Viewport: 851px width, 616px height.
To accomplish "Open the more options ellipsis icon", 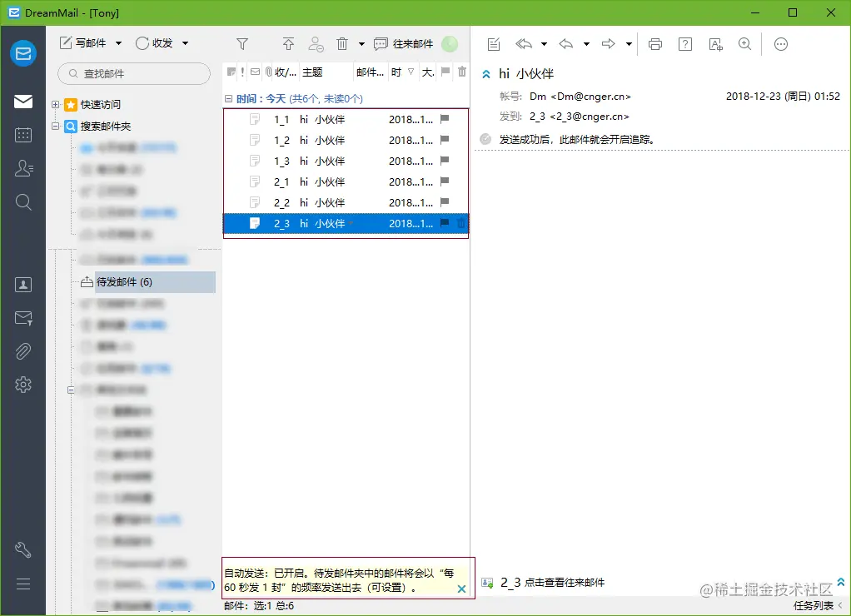I will point(780,44).
